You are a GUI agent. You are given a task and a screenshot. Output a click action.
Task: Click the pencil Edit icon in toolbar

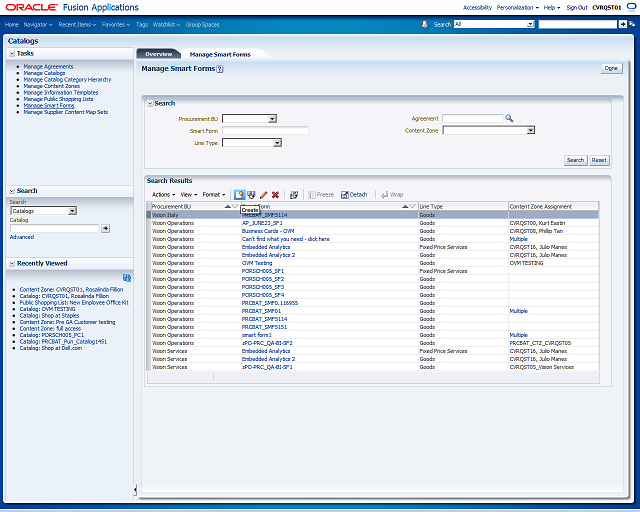pyautogui.click(x=264, y=195)
